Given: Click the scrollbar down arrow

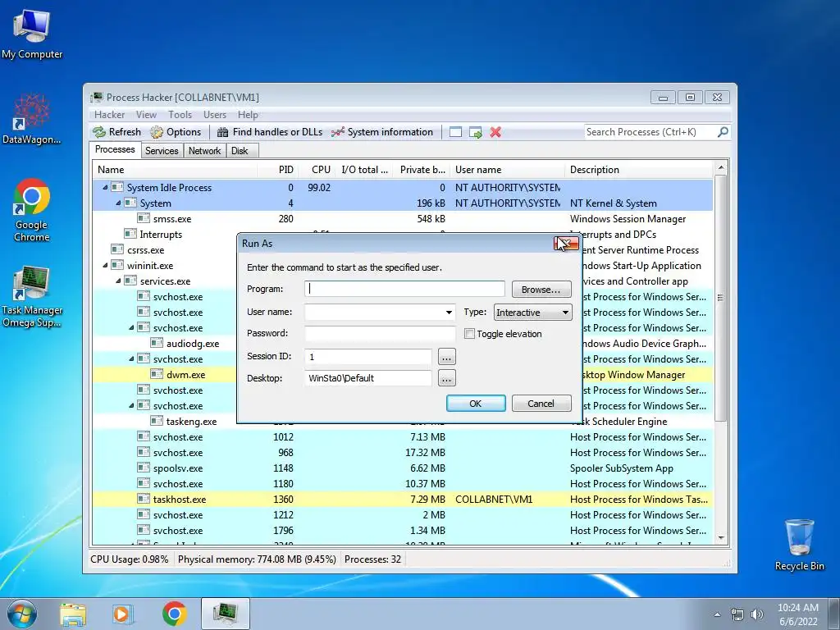Looking at the screenshot, I should tap(720, 538).
